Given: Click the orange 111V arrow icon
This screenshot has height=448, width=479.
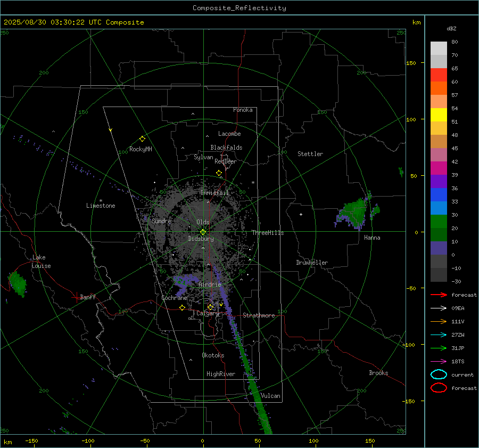Looking at the screenshot, I should coord(439,321).
